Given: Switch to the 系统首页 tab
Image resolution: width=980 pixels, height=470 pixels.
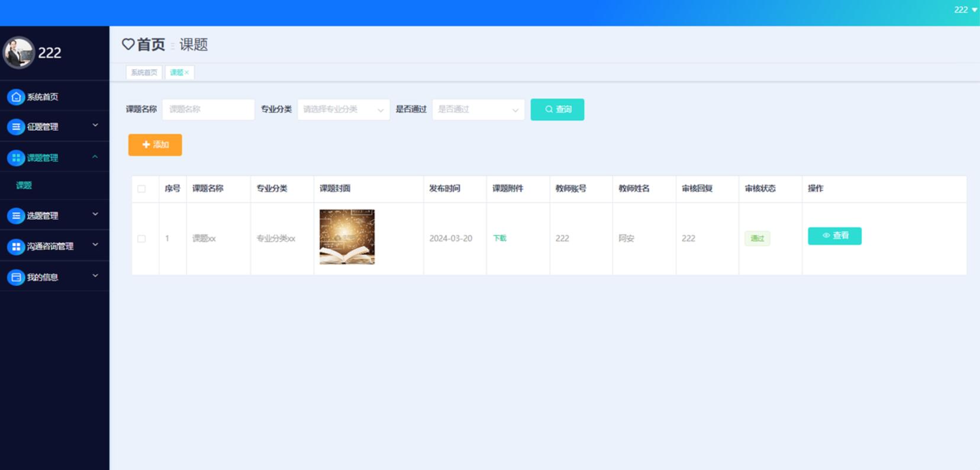Looking at the screenshot, I should pos(144,72).
